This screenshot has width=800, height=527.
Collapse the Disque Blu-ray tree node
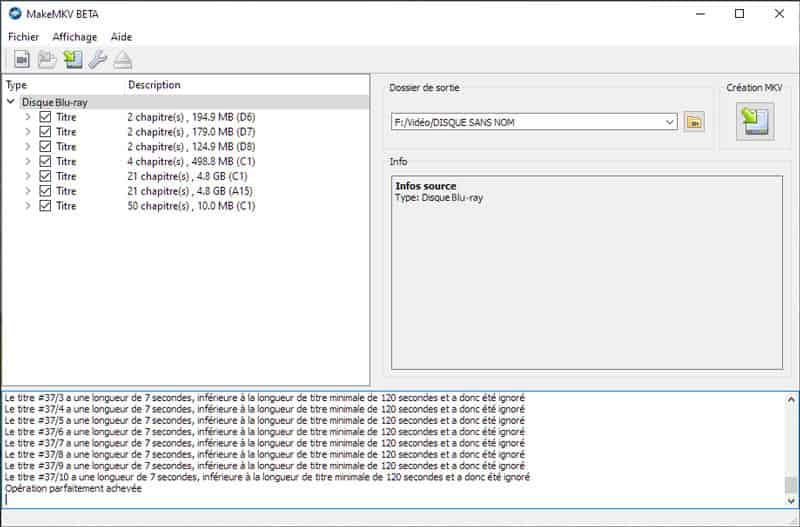(x=11, y=102)
